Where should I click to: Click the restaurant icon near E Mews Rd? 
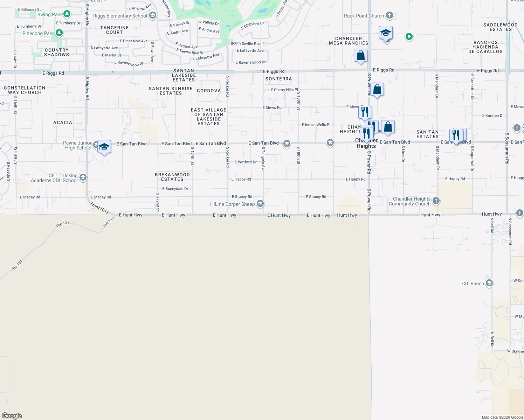365,112
